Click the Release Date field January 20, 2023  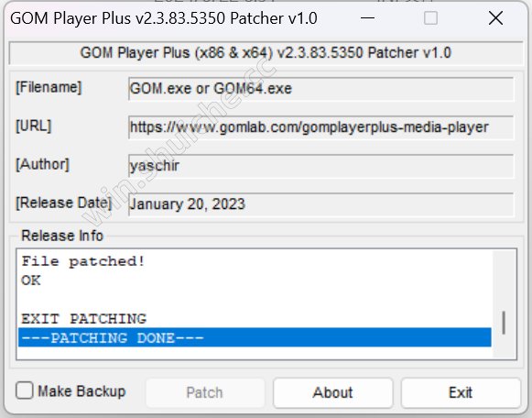pos(321,204)
